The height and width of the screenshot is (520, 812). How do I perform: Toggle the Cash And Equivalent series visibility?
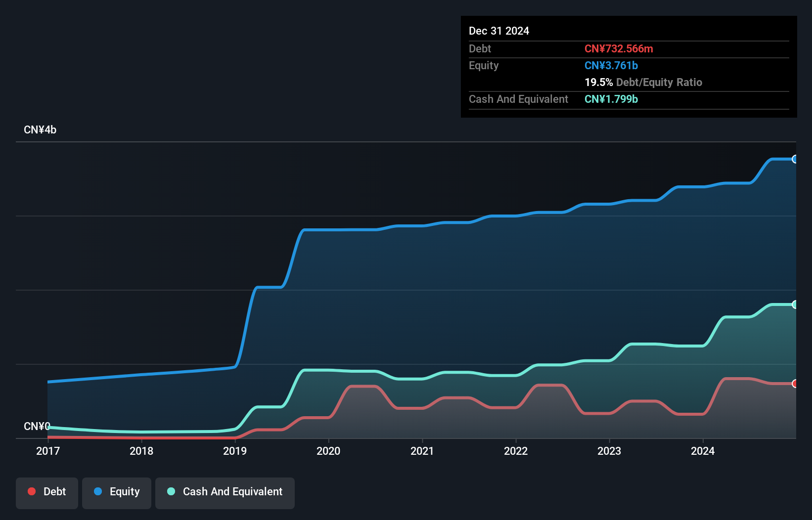point(225,492)
